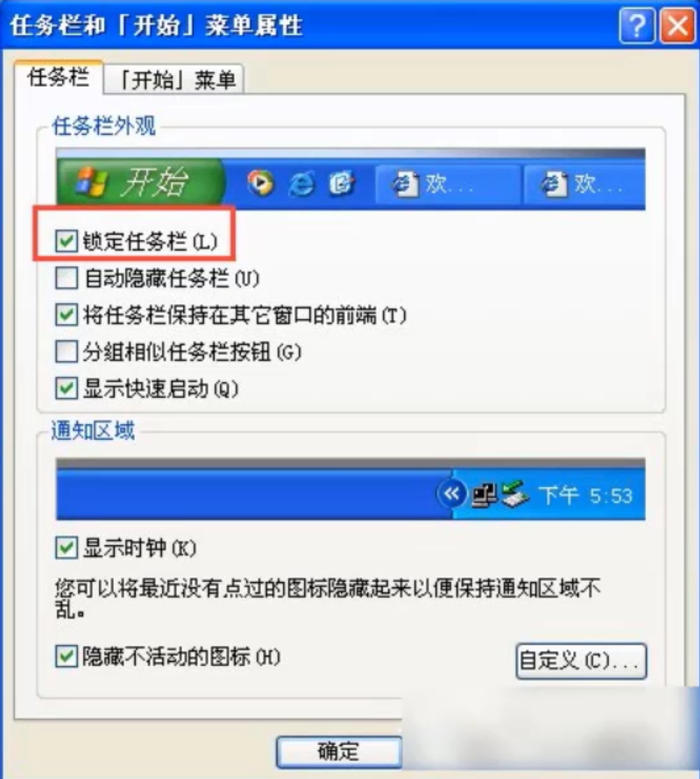Click the Outlook Express quick-launch icon

[x=342, y=183]
